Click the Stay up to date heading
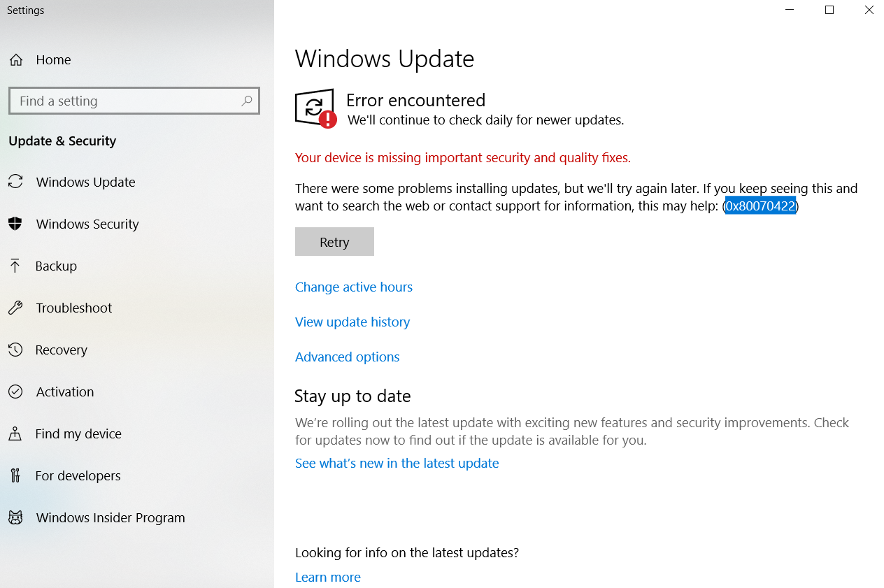 tap(352, 396)
